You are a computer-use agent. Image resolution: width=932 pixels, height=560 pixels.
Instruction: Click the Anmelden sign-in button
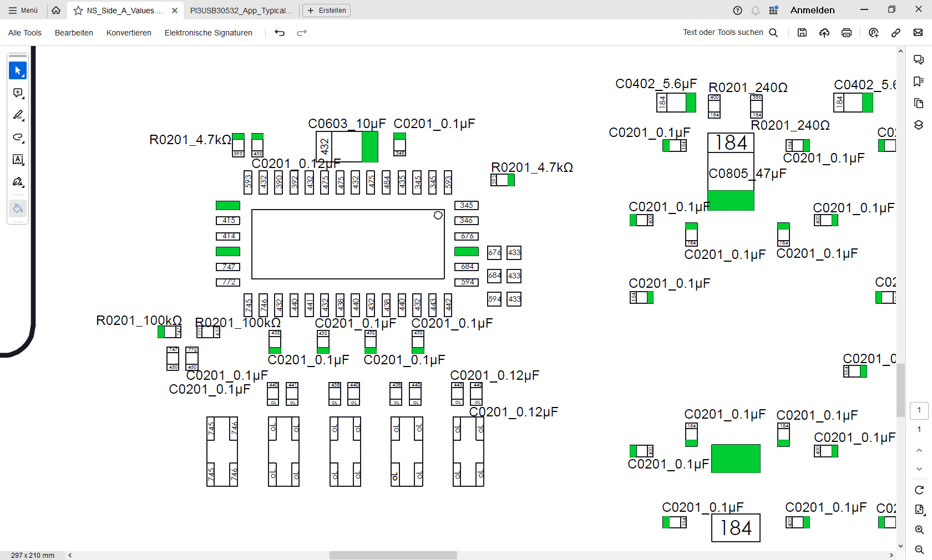812,11
